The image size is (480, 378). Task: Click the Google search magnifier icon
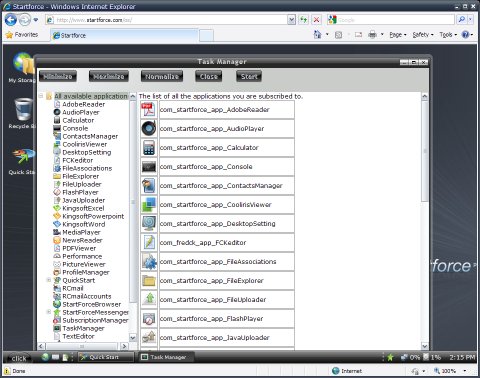[x=462, y=20]
